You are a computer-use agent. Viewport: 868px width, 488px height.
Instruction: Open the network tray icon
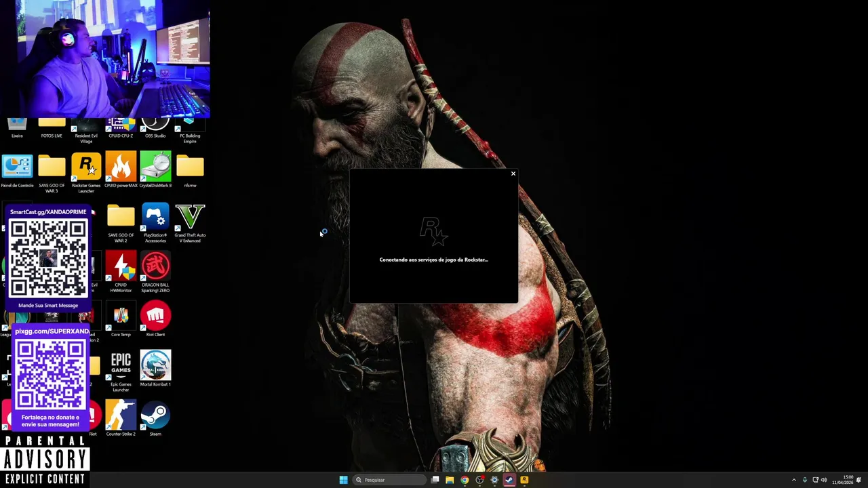point(815,480)
